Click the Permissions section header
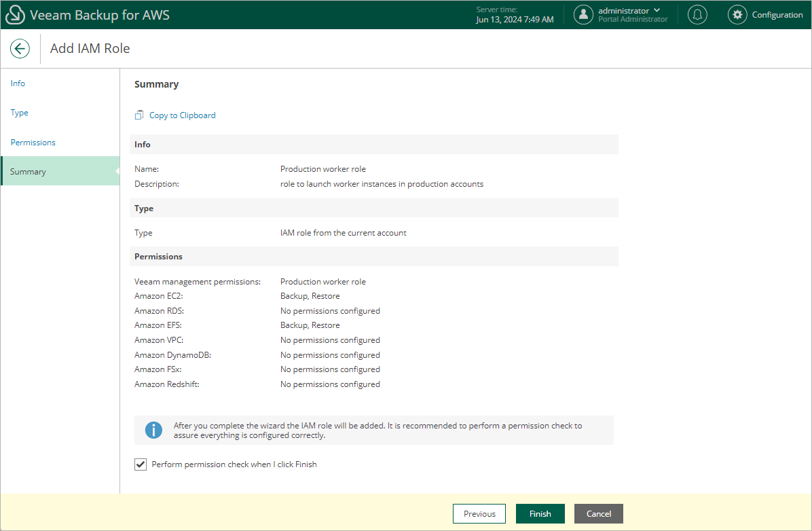Screen dimensions: 812x531 click(x=374, y=257)
